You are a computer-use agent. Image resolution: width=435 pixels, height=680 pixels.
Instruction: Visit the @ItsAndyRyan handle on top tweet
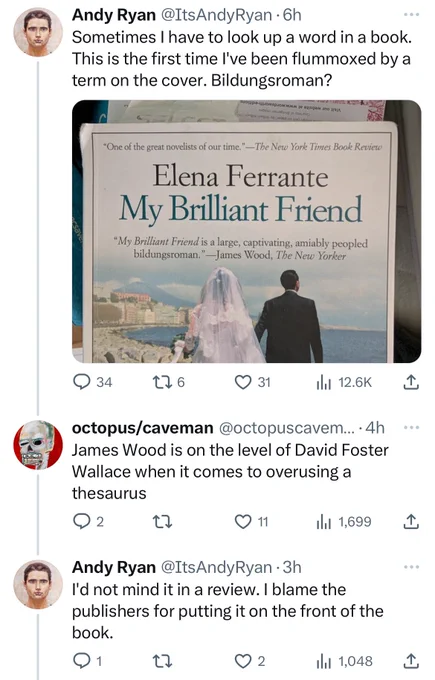[216, 15]
